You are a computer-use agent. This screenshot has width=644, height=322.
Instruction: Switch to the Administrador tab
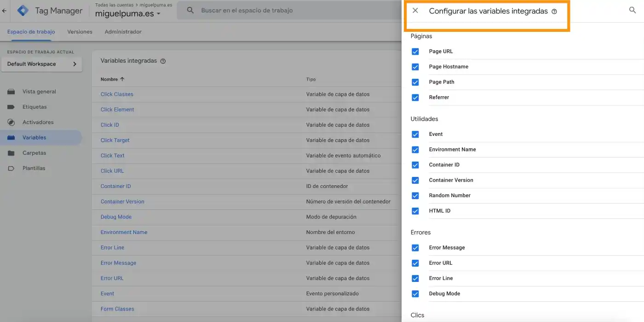coord(123,32)
